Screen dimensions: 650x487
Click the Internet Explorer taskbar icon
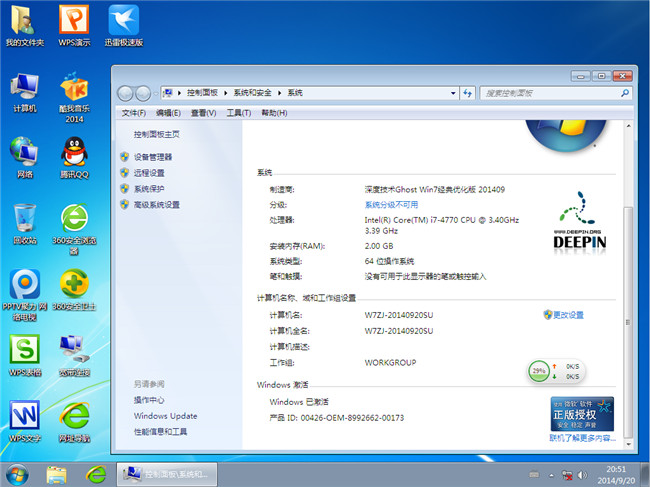click(x=96, y=473)
